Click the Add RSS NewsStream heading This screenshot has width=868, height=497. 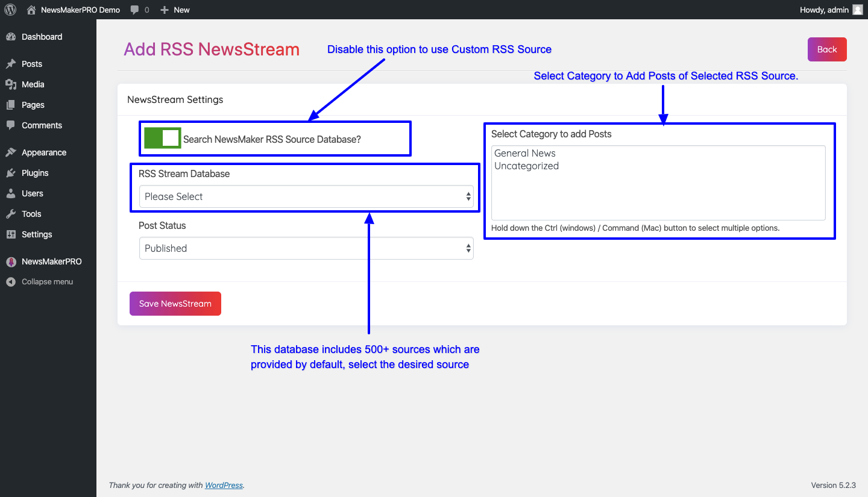click(x=212, y=49)
